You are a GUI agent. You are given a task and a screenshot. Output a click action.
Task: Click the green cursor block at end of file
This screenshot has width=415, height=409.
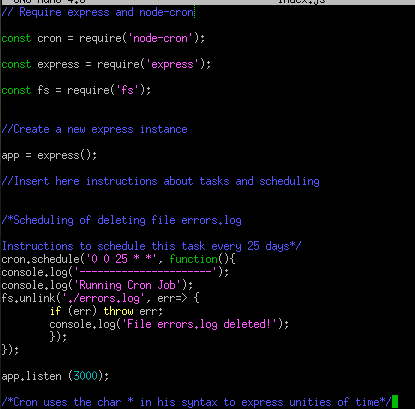(x=395, y=402)
